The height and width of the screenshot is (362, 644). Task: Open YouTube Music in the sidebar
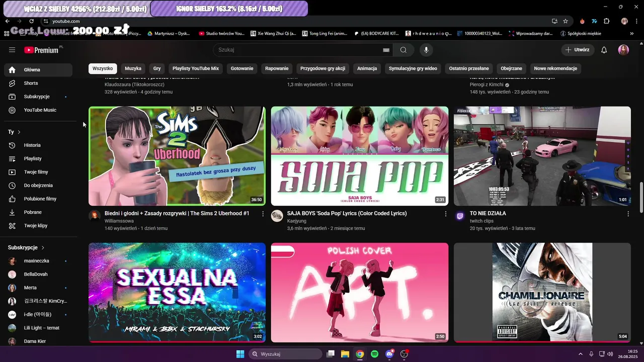[x=38, y=110]
